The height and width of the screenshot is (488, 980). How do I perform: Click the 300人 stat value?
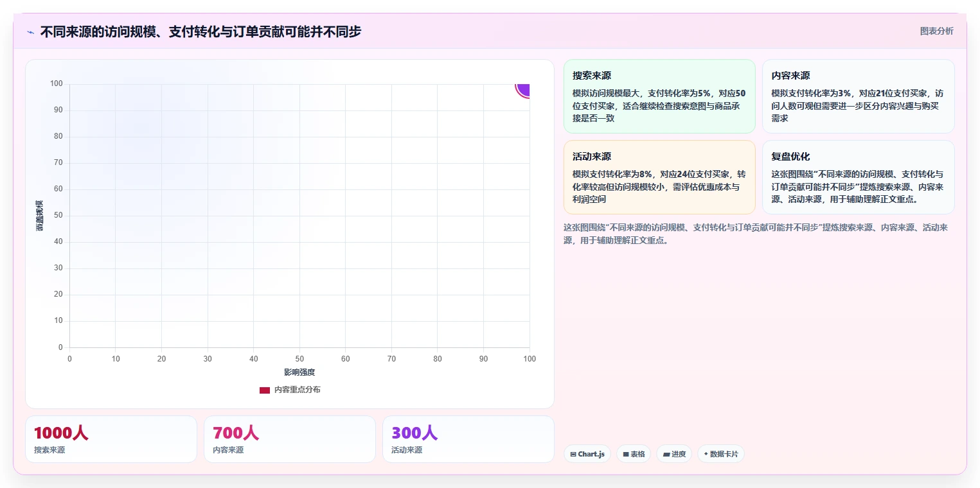tap(414, 433)
